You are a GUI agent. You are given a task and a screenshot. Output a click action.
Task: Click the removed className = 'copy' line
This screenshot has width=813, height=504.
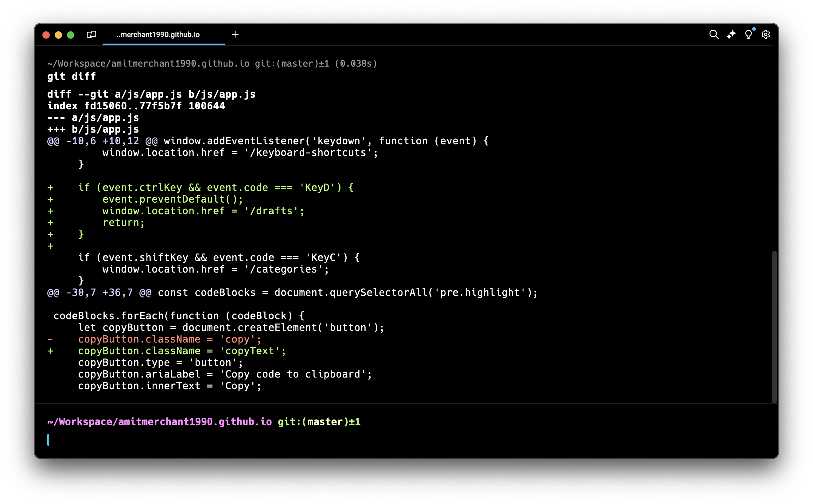pos(154,339)
